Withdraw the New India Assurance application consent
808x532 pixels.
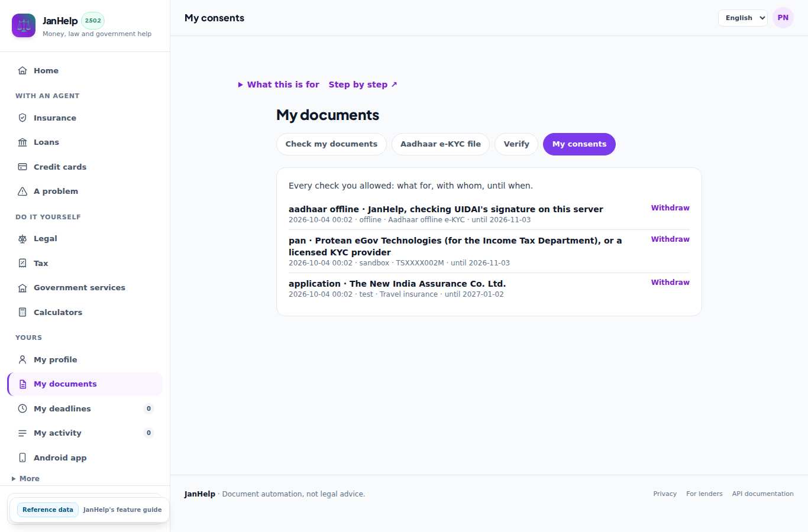click(x=670, y=283)
